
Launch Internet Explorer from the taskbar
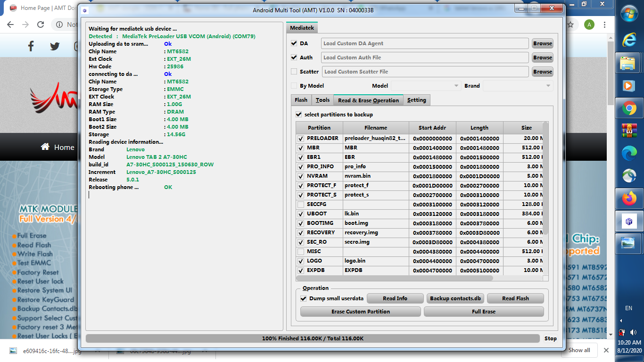pos(629,40)
